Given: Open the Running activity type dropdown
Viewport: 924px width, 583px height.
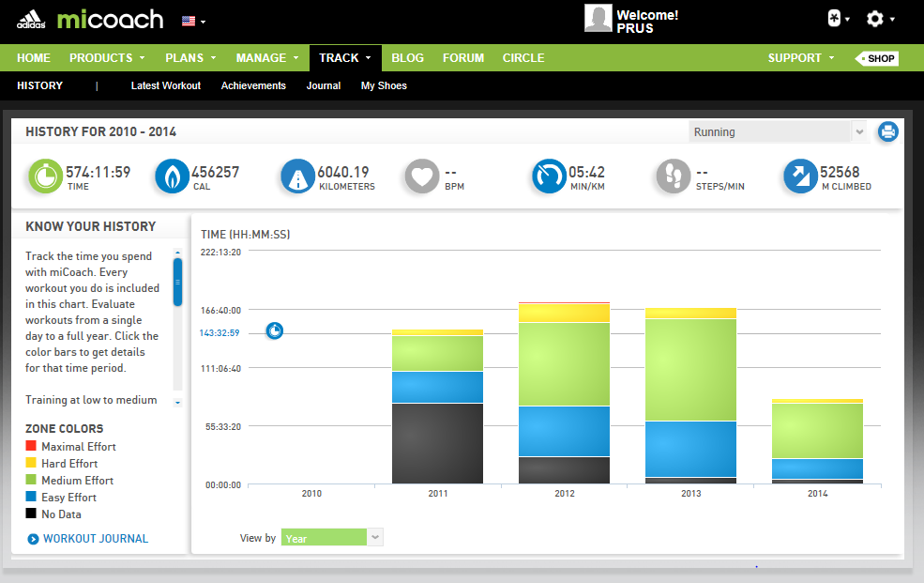Looking at the screenshot, I should [779, 132].
